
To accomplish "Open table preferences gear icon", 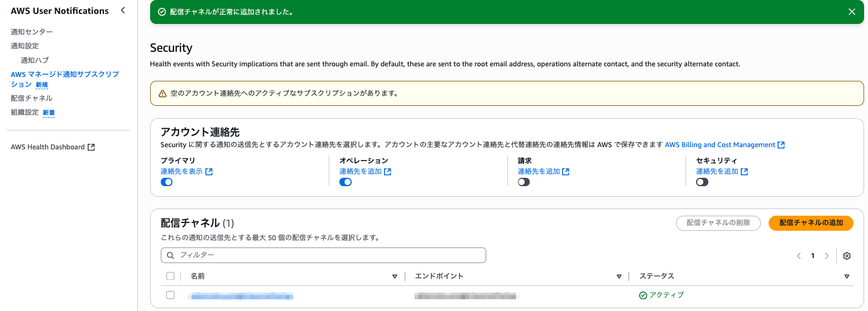I will (x=847, y=256).
